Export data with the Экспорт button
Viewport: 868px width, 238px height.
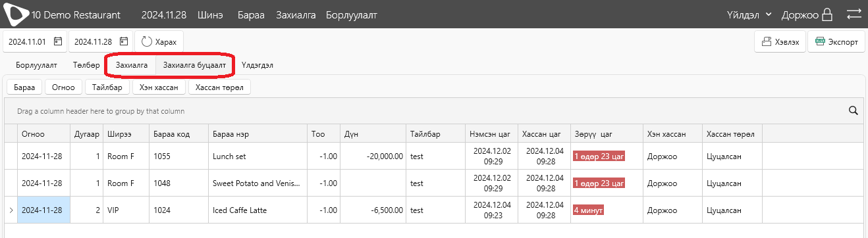[x=836, y=41]
